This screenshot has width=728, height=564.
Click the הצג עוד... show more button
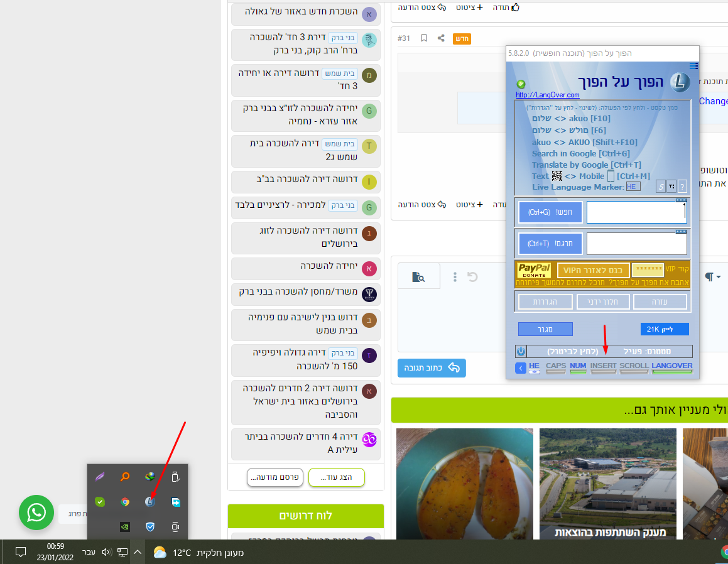pos(336,477)
